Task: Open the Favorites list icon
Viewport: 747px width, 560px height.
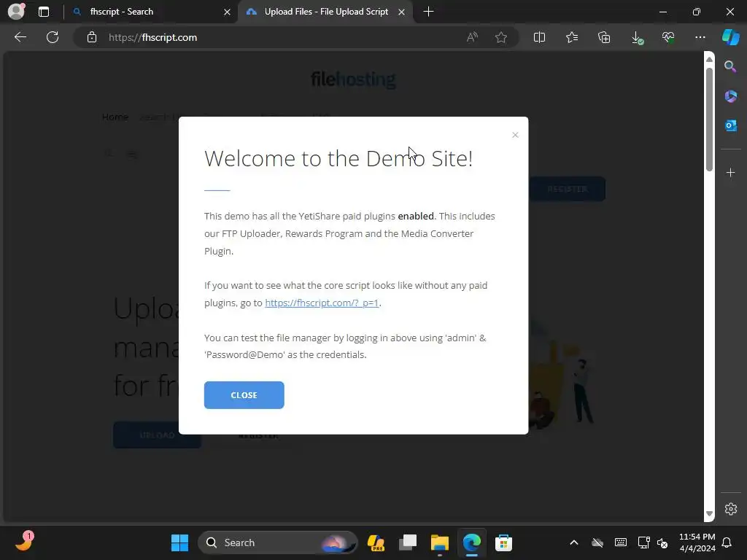Action: 572,37
